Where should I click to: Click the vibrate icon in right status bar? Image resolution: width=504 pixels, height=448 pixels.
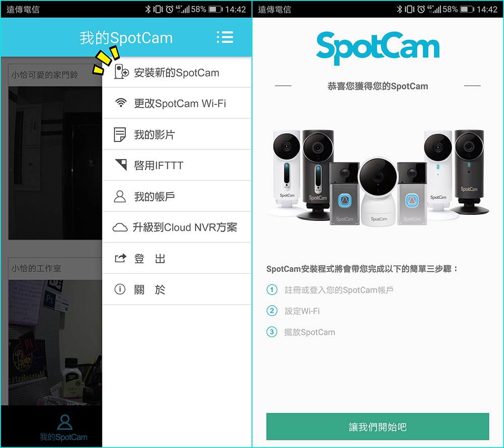pyautogui.click(x=409, y=9)
